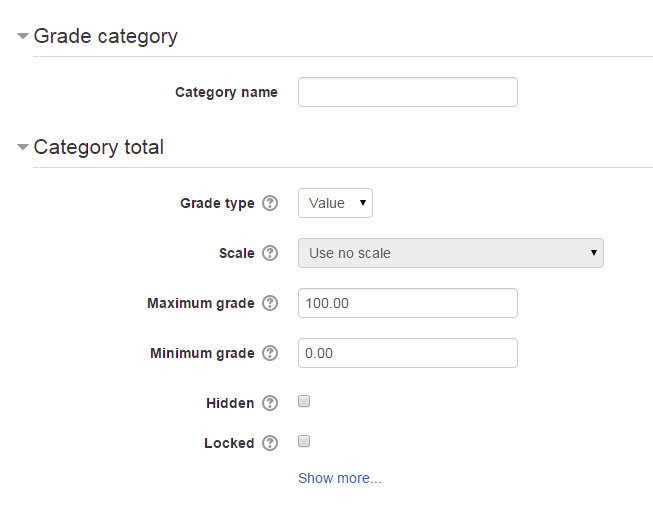Click the Category name label
Viewport: 653px width, 512px height.
click(226, 92)
